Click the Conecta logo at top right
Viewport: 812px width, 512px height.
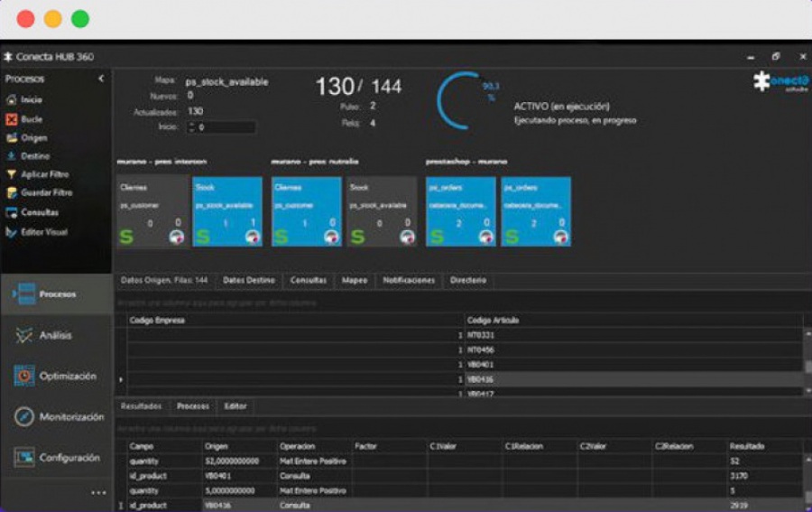[x=780, y=82]
